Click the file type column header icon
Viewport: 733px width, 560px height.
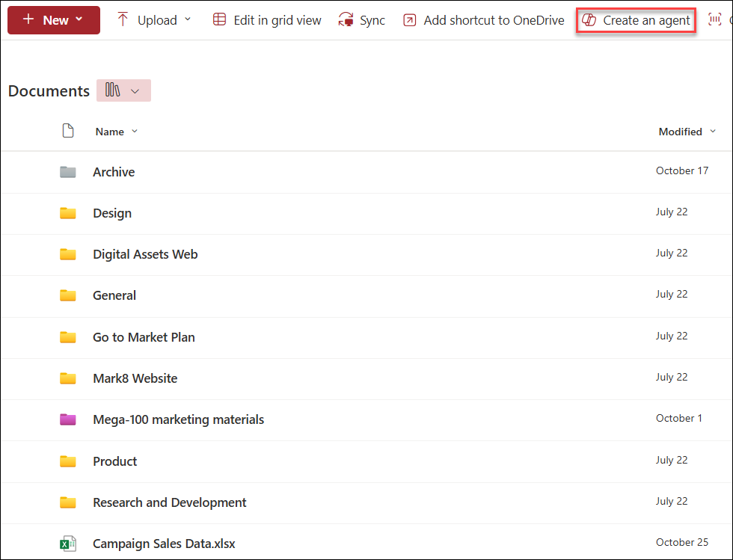[68, 130]
